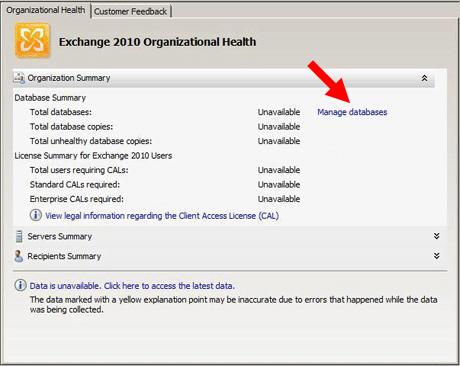Click the info icon beside Data is unavailable

click(20, 285)
